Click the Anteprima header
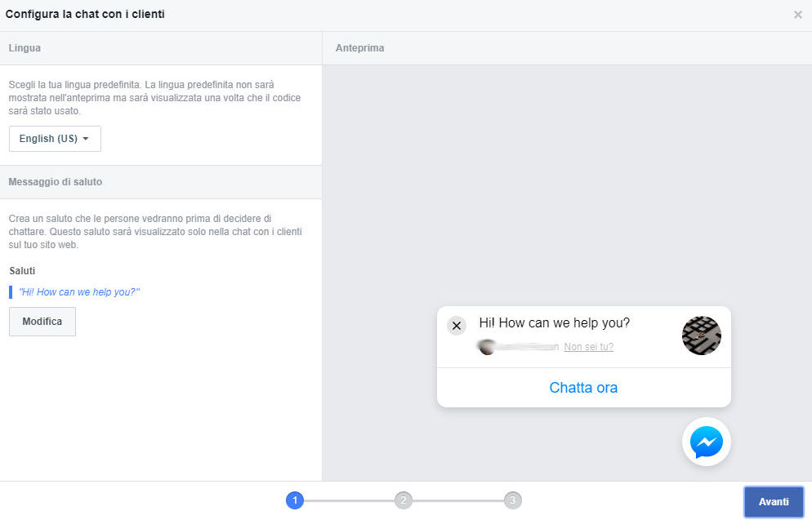The width and height of the screenshot is (812, 520). (360, 48)
